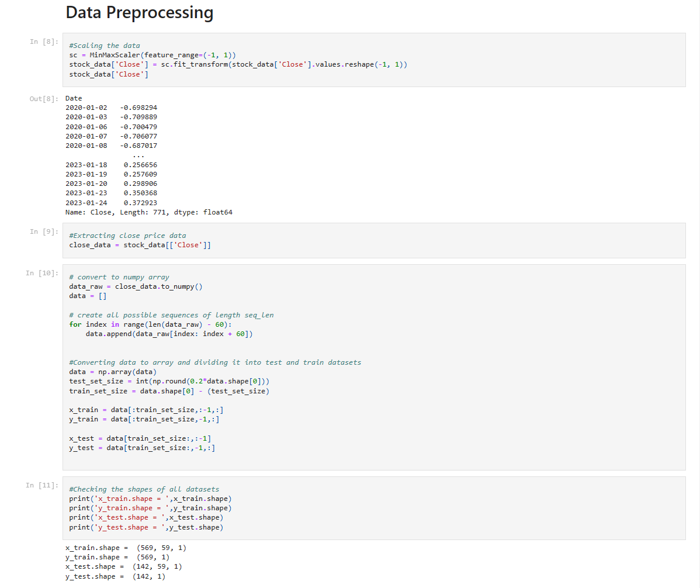Select the x_test.shape output text line
Screen dimensions: 700x588
pos(124,566)
